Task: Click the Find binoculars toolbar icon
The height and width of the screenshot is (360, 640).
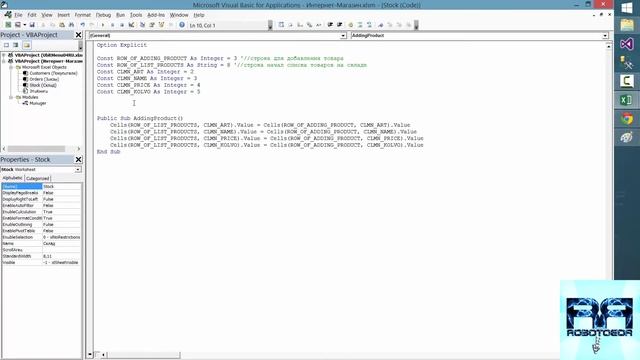Action: point(71,25)
